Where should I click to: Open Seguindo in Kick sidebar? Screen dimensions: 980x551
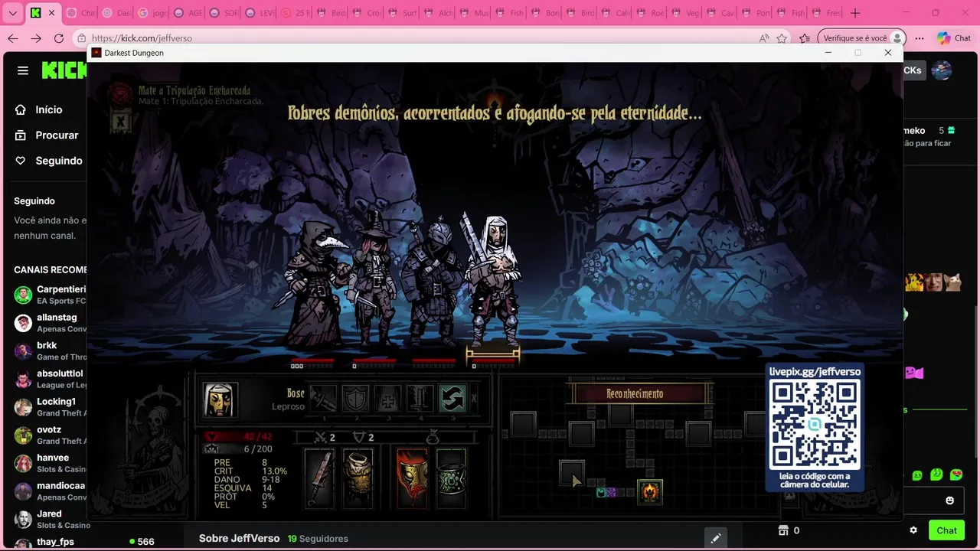49,161
